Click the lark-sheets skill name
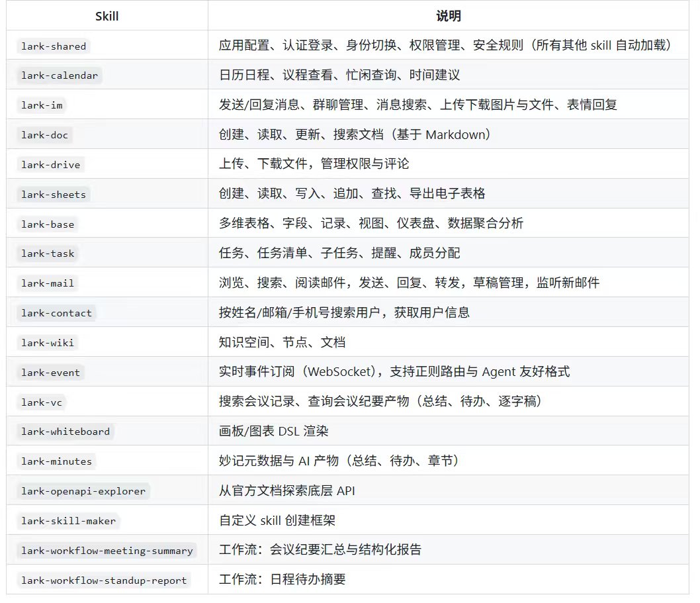Viewport: 700px width, 603px height. coord(54,195)
